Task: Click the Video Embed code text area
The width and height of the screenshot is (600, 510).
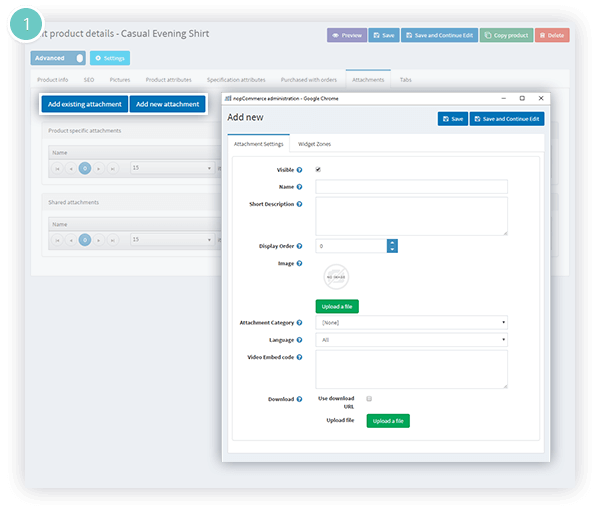Action: (411, 369)
